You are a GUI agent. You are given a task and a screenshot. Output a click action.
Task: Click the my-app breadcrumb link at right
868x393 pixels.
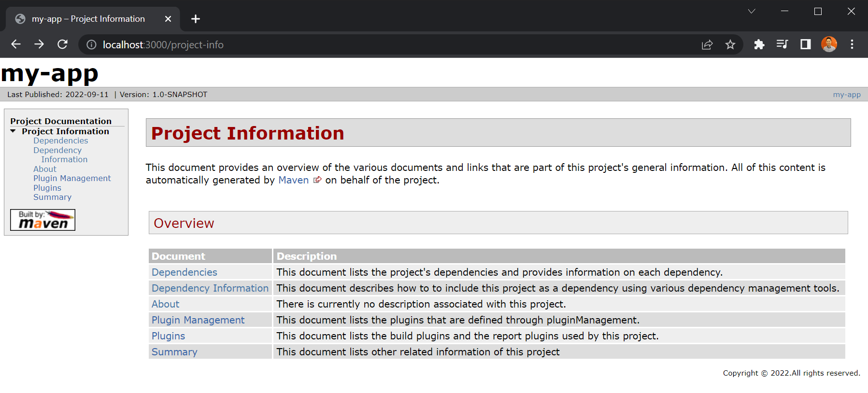coord(847,95)
